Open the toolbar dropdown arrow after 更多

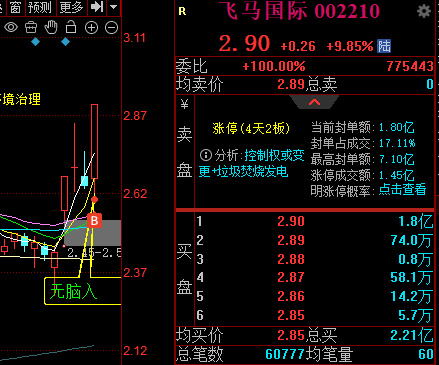pos(114,7)
